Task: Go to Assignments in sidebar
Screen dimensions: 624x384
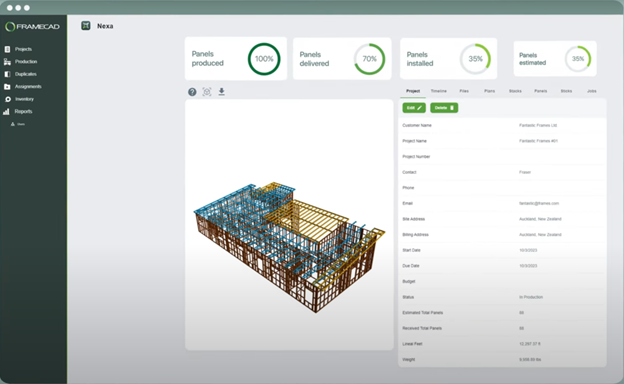Action: click(28, 86)
